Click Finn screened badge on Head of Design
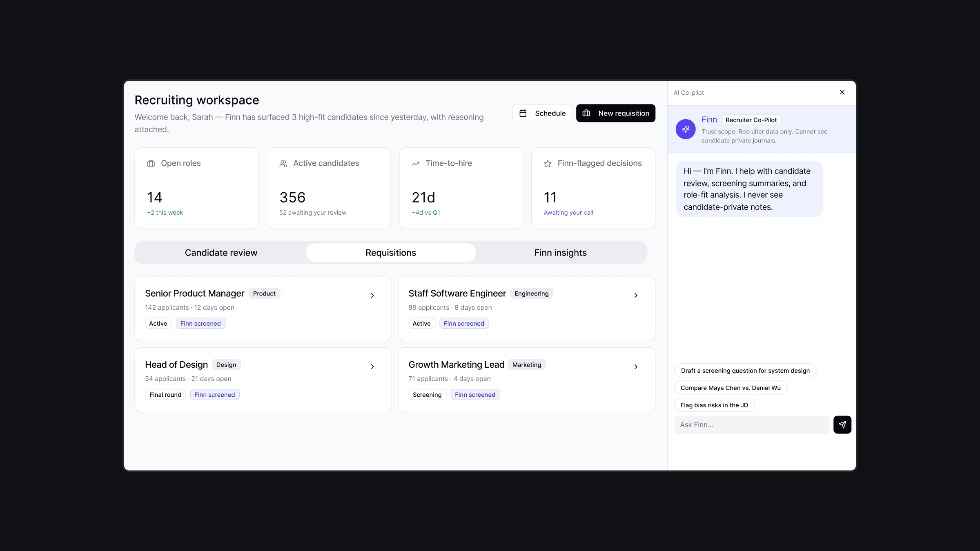 tap(214, 395)
